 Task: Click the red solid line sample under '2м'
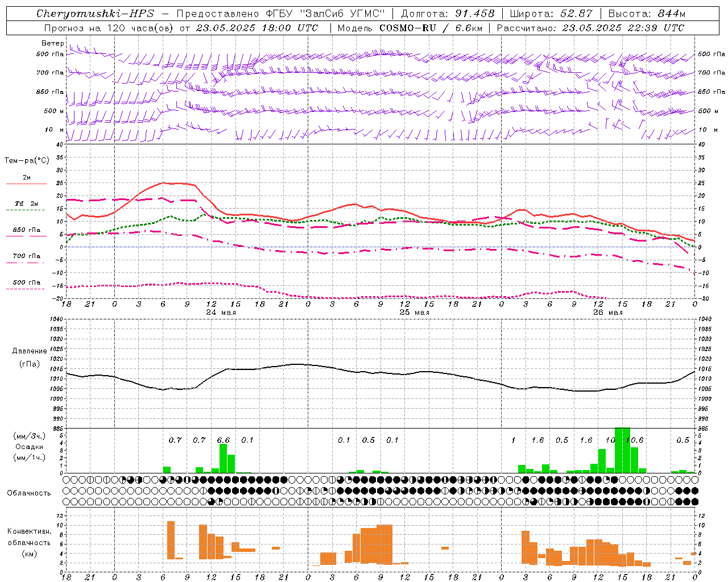(x=26, y=184)
